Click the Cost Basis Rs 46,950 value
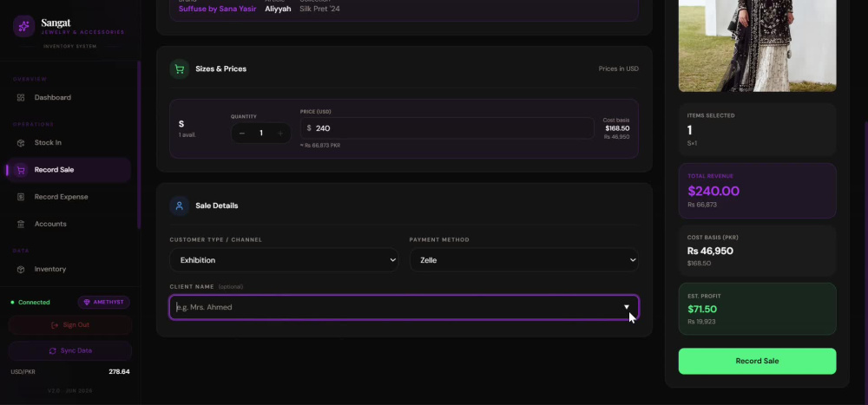 (x=710, y=251)
